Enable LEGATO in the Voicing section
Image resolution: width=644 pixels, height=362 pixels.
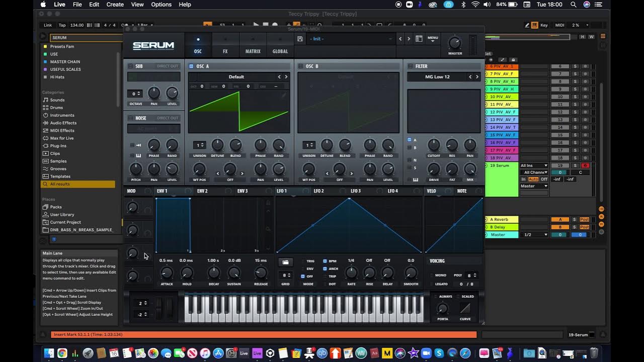[x=432, y=284]
